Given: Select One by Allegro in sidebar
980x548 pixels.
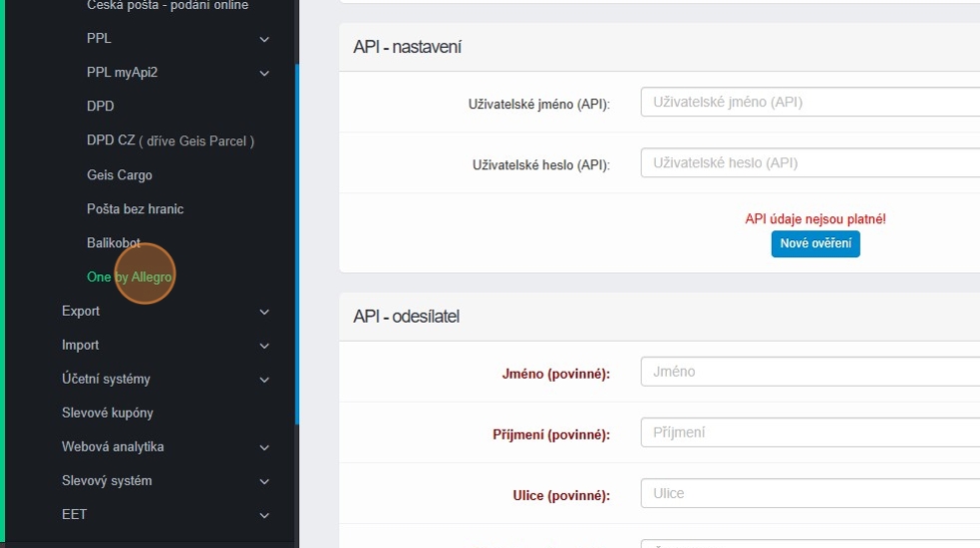Looking at the screenshot, I should [x=129, y=277].
